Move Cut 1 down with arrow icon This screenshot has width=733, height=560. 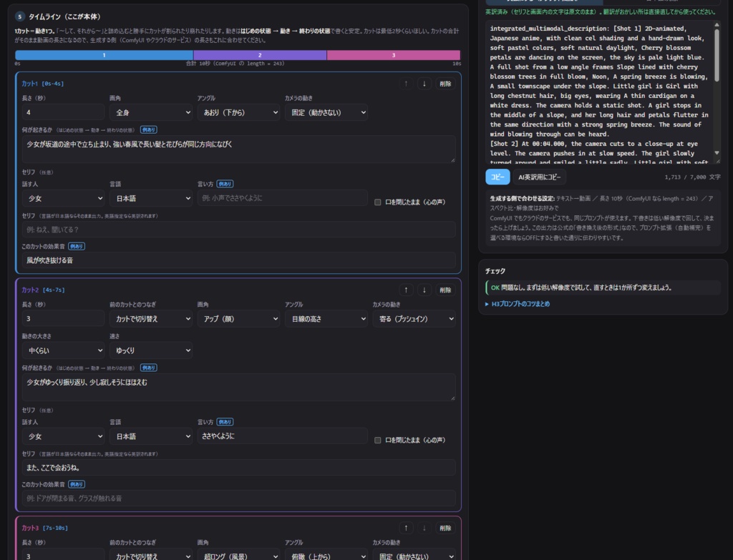[x=424, y=84]
